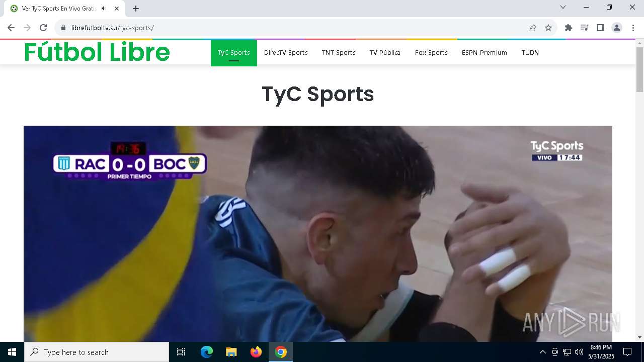Click the scrollbar up arrow
This screenshot has width=644, height=362.
[639, 43]
